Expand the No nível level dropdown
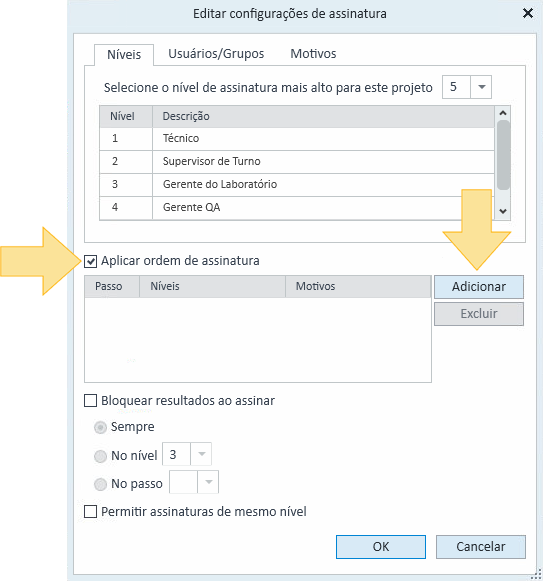This screenshot has width=543, height=581. pyautogui.click(x=201, y=454)
